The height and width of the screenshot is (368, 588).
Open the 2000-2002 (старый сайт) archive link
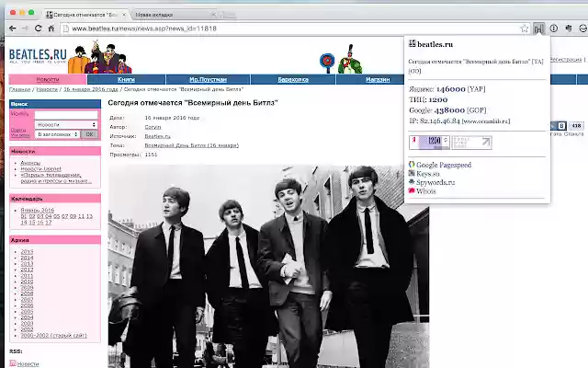coord(53,335)
